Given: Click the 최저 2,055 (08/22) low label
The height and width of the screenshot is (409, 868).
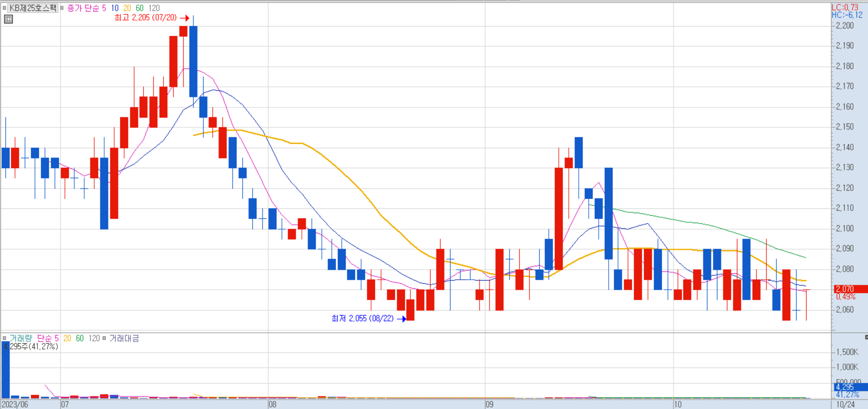Looking at the screenshot, I should [x=363, y=318].
